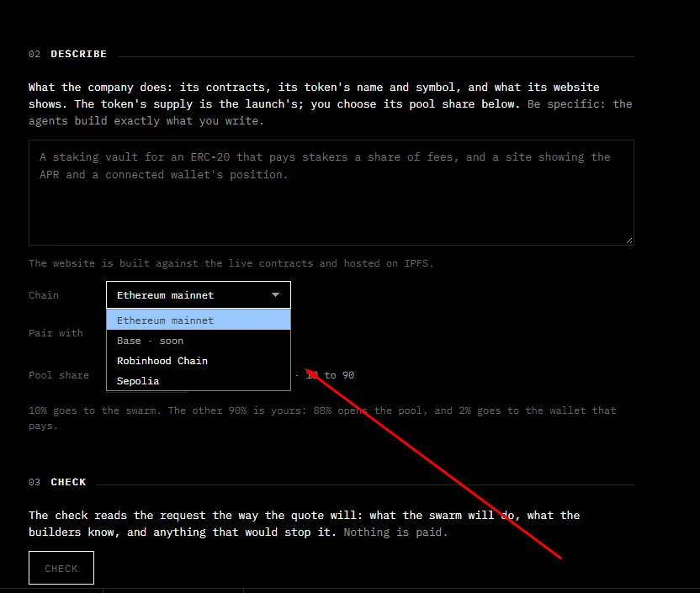Screen dimensions: 700x593
Task: Focus the company description text area
Action: click(x=331, y=193)
